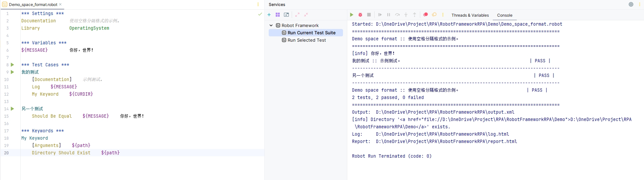This screenshot has width=644, height=180.
Task: Click '2 tests, 2 passed, 0 failed' text
Action: (x=388, y=97)
